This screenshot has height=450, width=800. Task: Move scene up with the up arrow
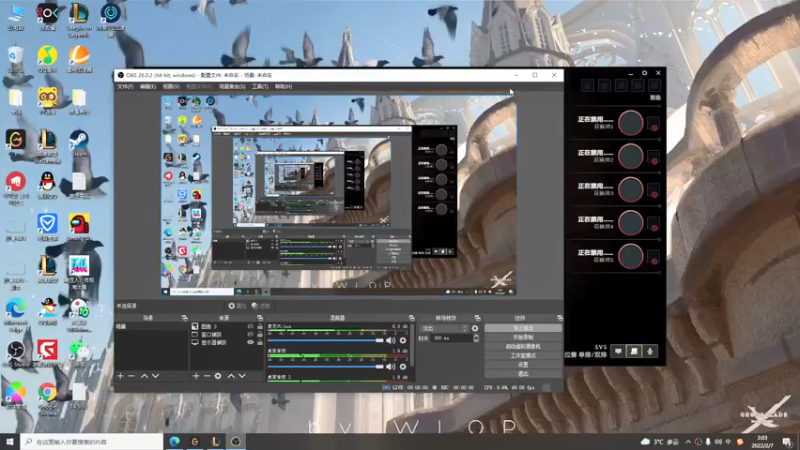click(144, 376)
